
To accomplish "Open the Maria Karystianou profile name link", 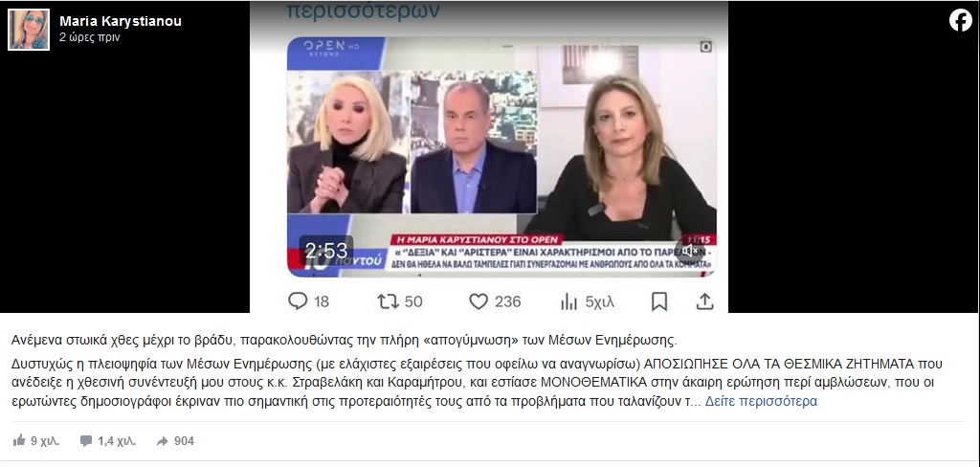I will [121, 21].
